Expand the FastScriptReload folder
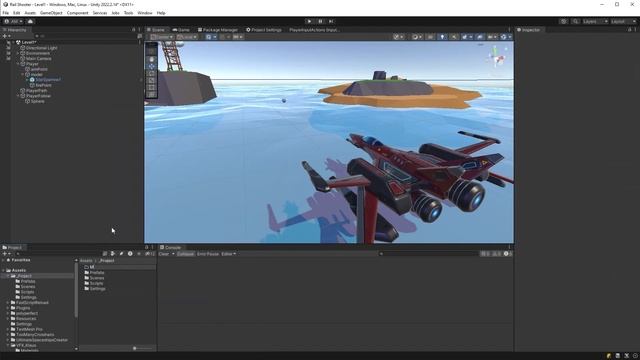Viewport: 640px width, 360px height. (x=7, y=302)
